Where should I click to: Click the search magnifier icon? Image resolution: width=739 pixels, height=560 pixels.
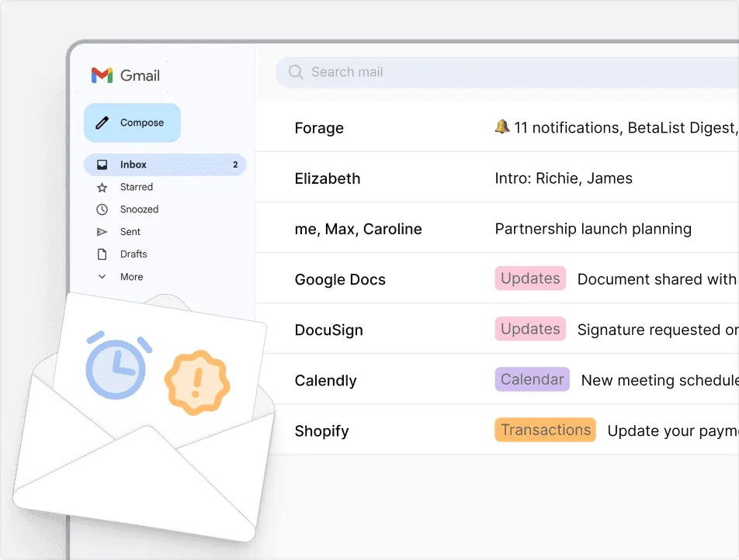point(296,72)
